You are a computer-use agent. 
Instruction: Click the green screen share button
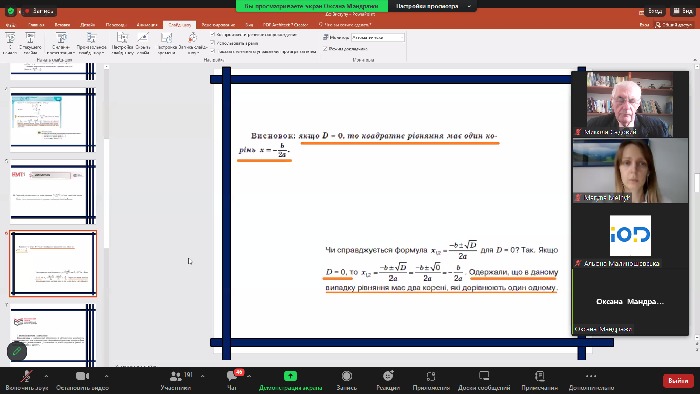[290, 380]
